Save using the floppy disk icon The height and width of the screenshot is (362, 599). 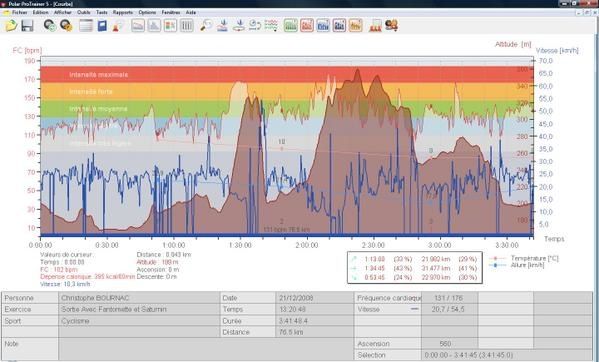coord(27,26)
